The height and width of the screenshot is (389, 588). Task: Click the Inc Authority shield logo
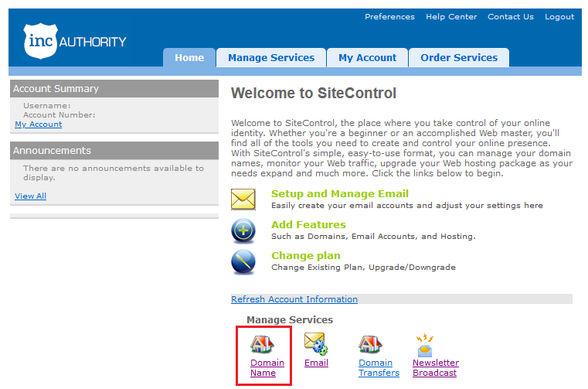coord(40,41)
